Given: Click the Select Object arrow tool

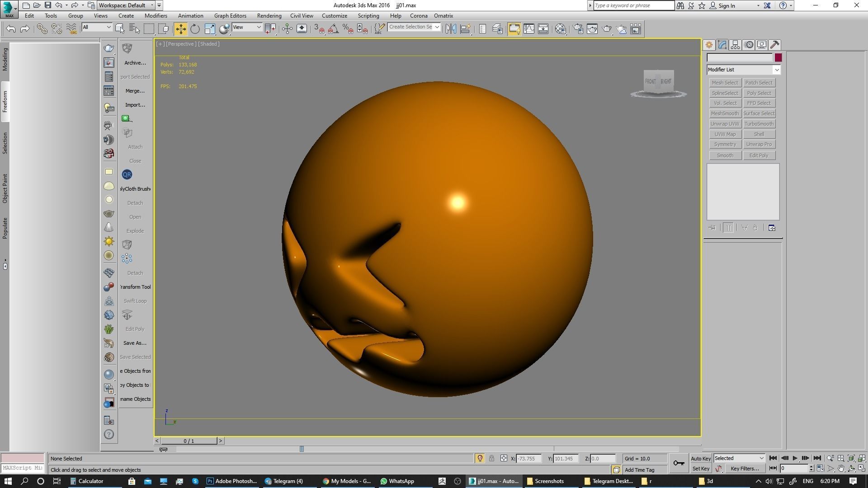Looking at the screenshot, I should tap(120, 29).
